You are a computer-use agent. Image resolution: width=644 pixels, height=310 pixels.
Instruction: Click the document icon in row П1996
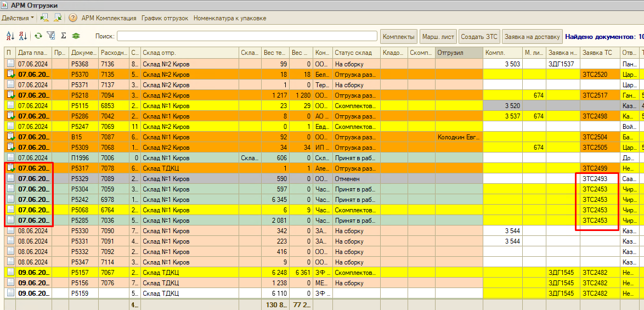pos(10,157)
